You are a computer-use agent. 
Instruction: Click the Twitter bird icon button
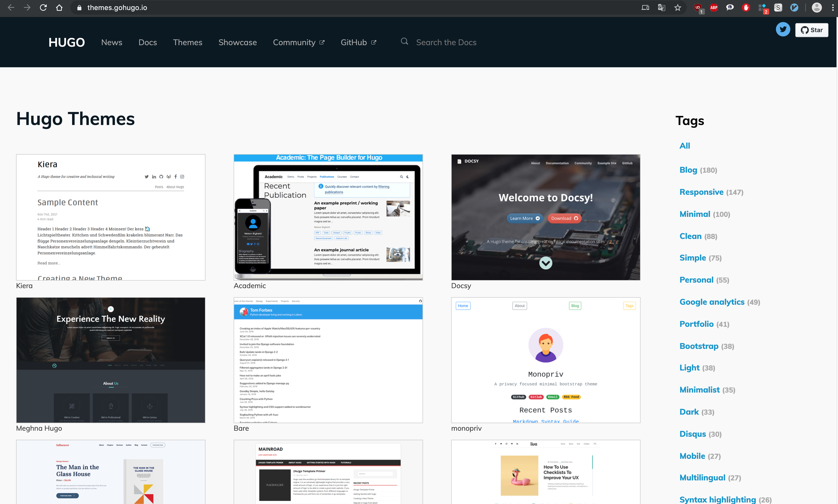click(x=782, y=30)
